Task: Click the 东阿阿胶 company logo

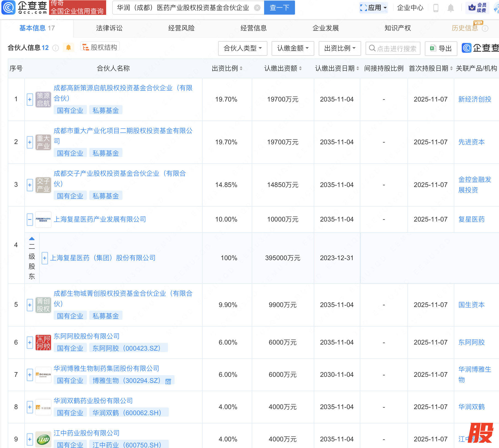Action: click(43, 343)
